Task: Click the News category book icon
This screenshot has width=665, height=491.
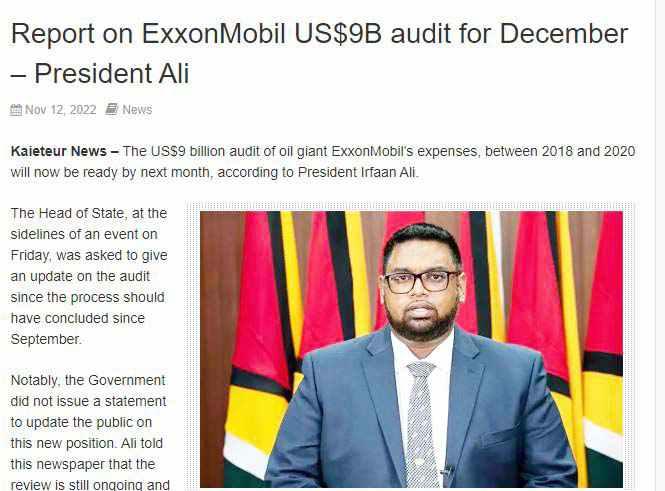Action: click(112, 109)
